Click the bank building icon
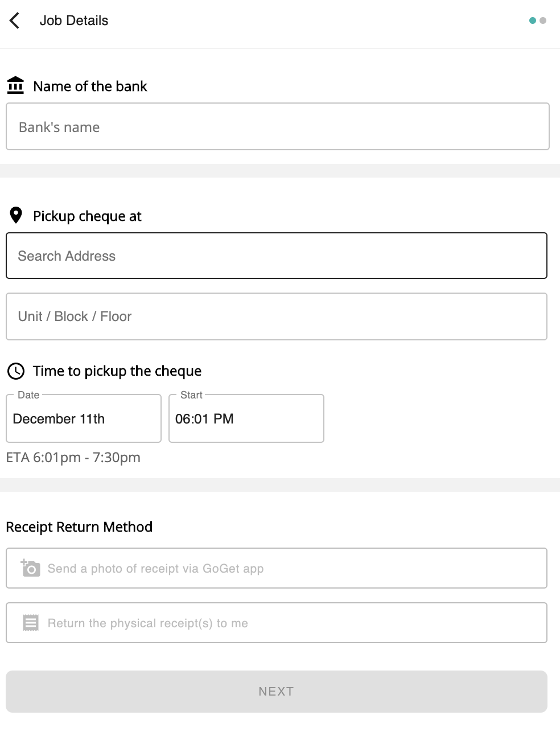The width and height of the screenshot is (560, 732). coord(15,85)
